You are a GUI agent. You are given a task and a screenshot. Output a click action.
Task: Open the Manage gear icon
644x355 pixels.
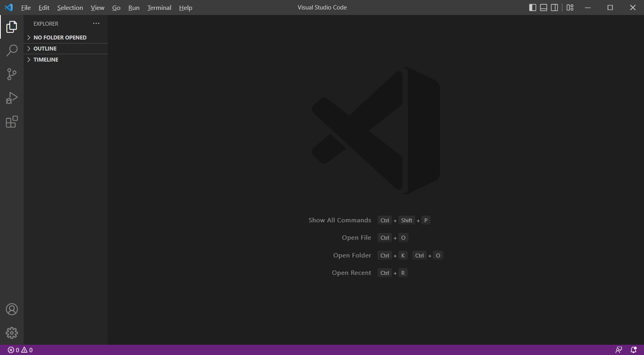(x=12, y=333)
